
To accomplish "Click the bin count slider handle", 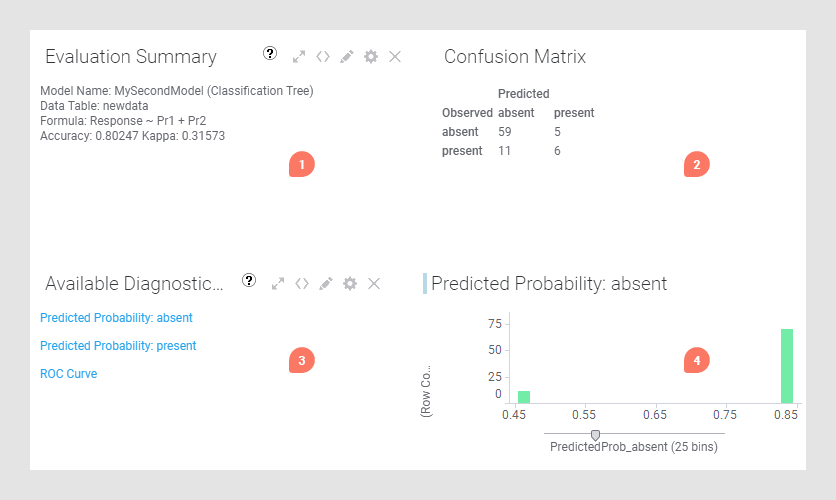I will [x=596, y=436].
